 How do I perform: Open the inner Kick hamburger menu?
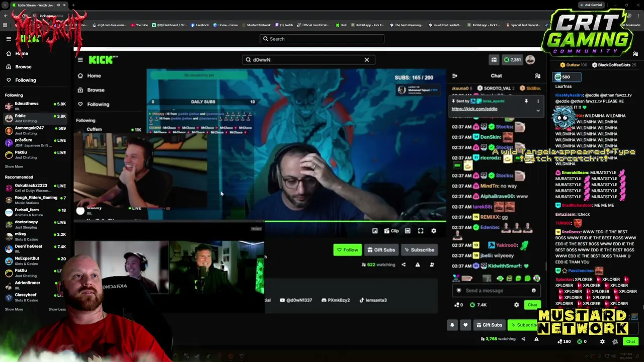[x=80, y=60]
